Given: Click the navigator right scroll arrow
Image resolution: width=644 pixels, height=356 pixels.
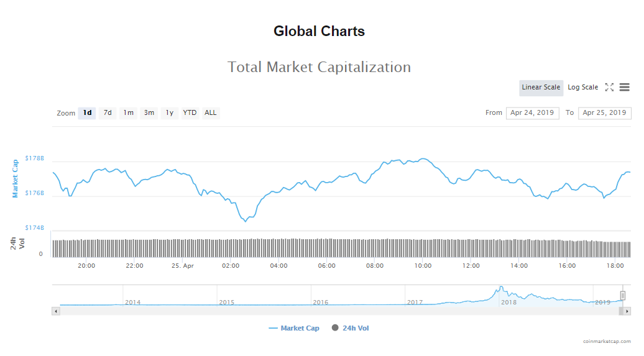Looking at the screenshot, I should pos(627,311).
